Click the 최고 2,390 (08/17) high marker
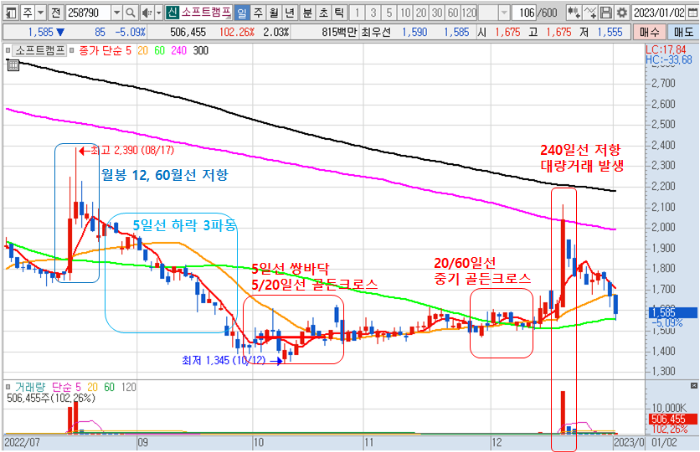Screen dimensions: 700x452 point(127,151)
